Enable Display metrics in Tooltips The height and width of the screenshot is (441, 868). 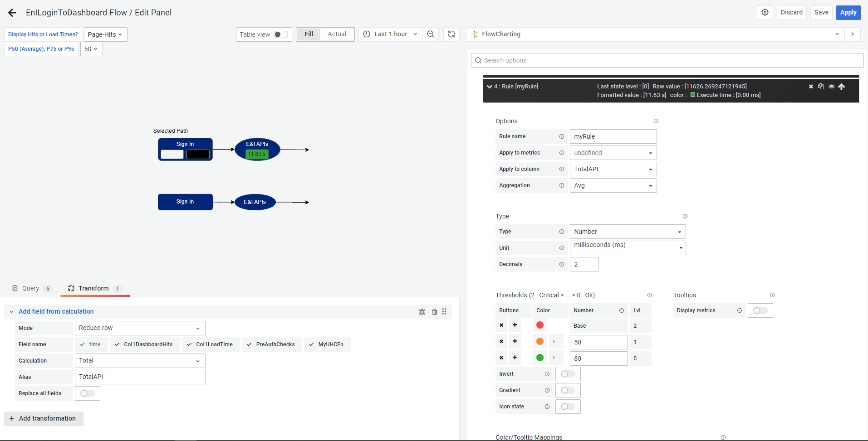(x=760, y=310)
